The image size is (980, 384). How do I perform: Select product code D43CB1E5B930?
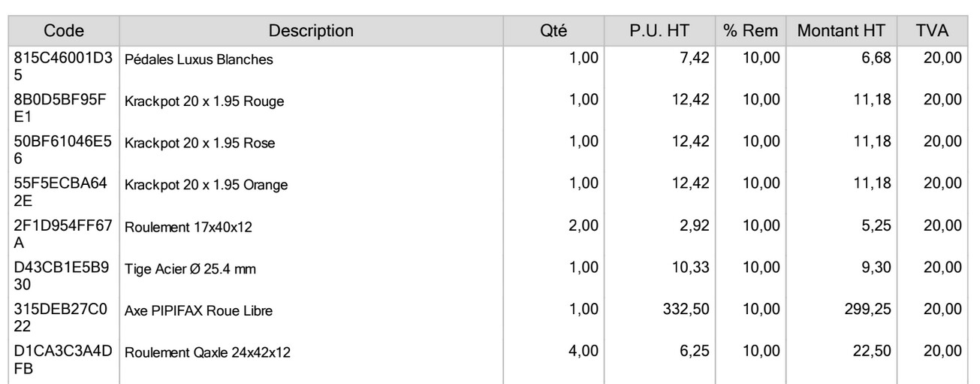(x=64, y=266)
